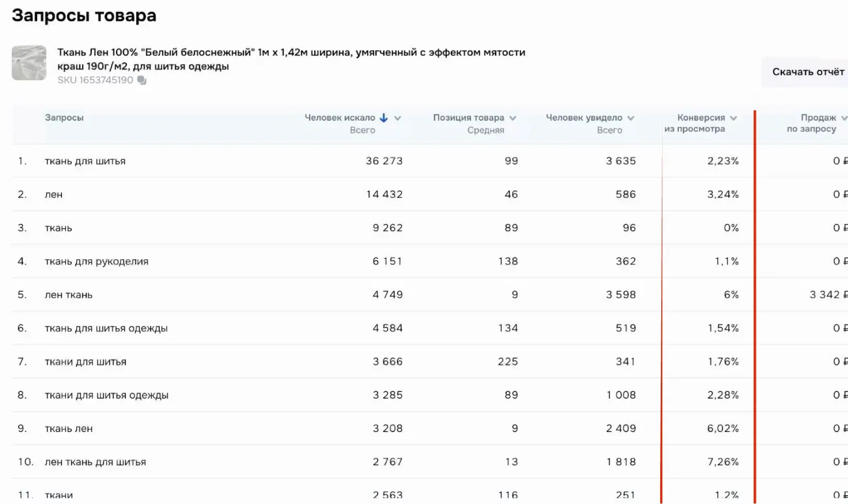Click the product thumbnail image
Screen dimensions: 848x504
[x=29, y=63]
